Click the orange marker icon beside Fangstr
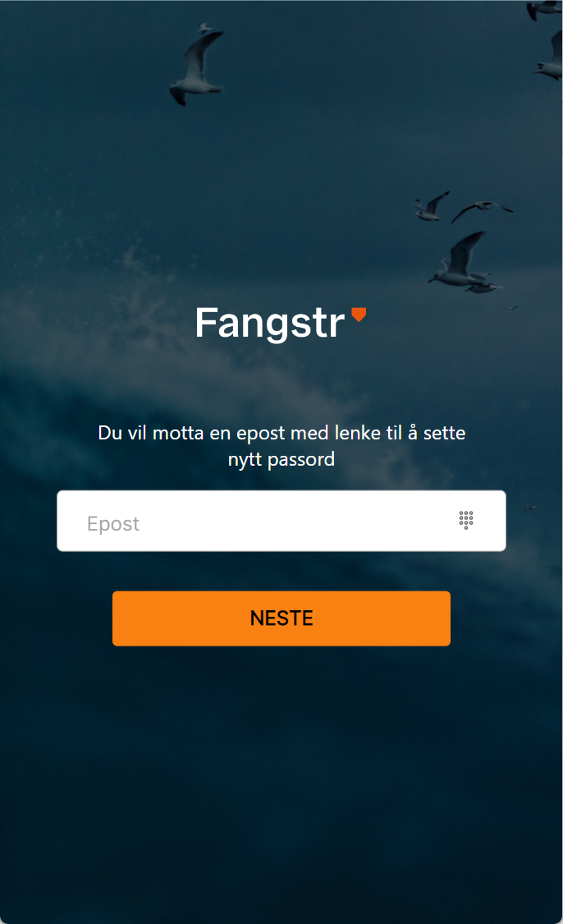563x924 pixels. [359, 315]
